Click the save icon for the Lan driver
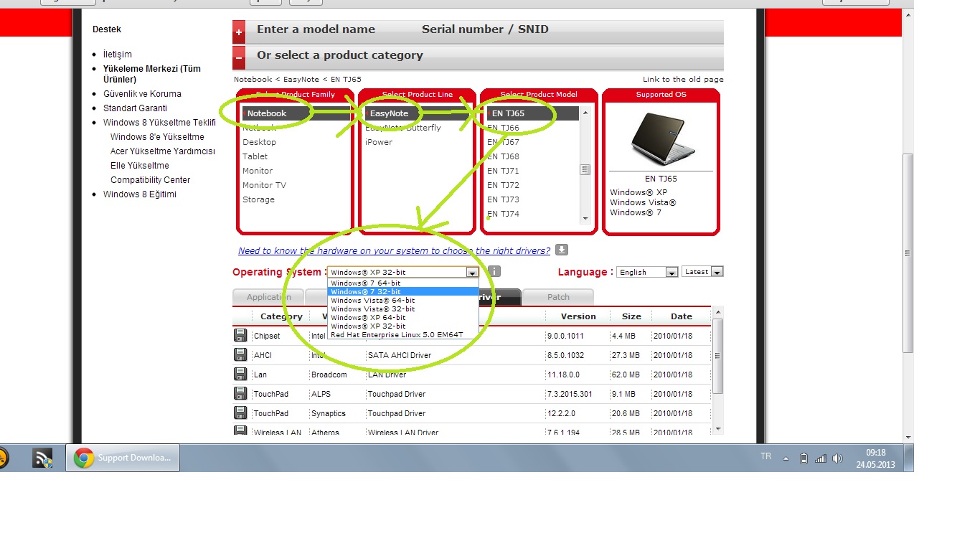Viewport: 980px width, 551px height. pyautogui.click(x=240, y=374)
